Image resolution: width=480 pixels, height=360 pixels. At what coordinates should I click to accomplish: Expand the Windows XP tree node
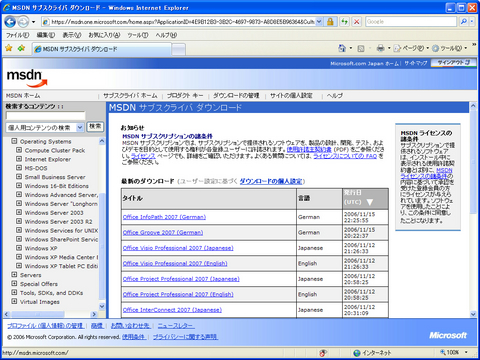tap(19, 248)
